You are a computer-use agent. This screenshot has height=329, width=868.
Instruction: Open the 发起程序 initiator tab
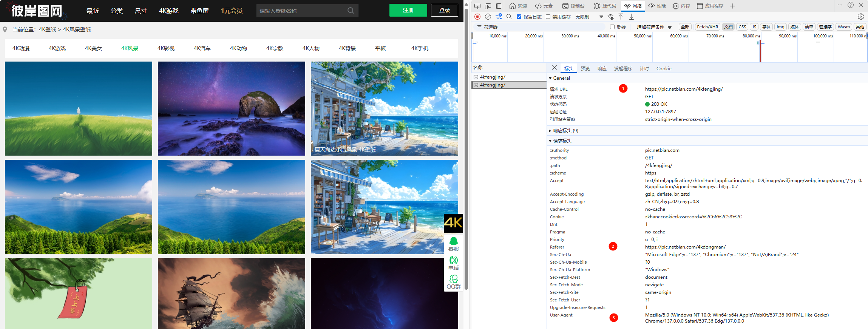(623, 68)
